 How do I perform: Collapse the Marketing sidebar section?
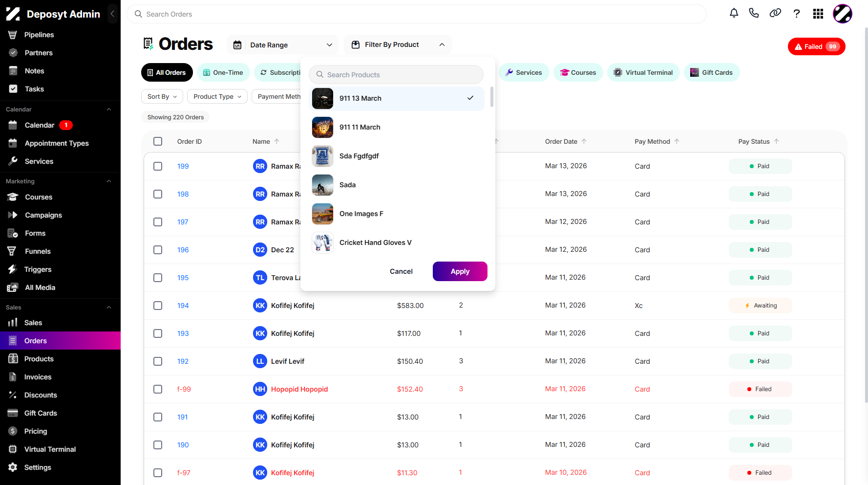click(109, 181)
